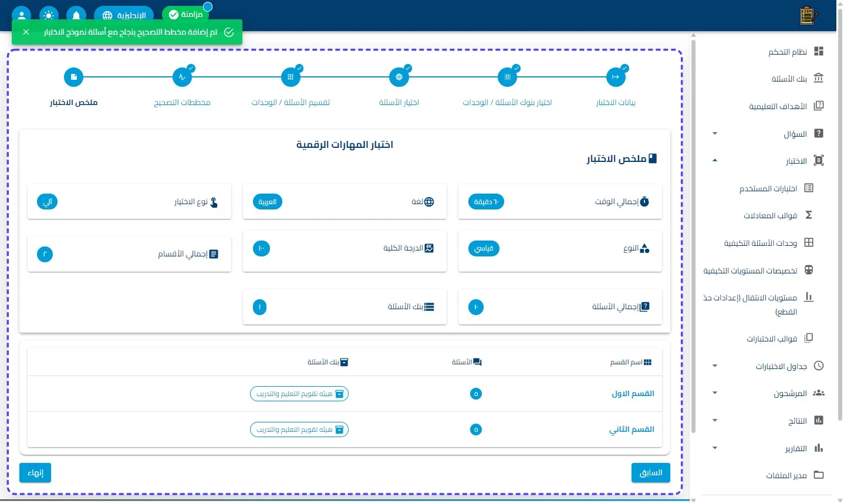This screenshot has height=504, width=844.
Task: Click question bank chip in القسم الاول row
Action: pyautogui.click(x=299, y=394)
